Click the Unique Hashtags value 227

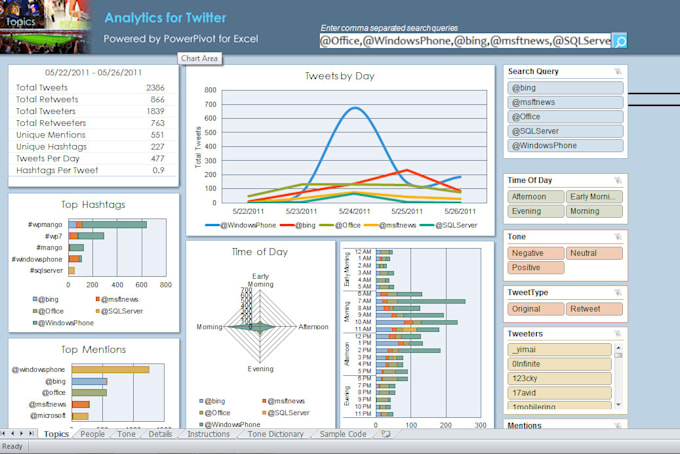[157, 147]
